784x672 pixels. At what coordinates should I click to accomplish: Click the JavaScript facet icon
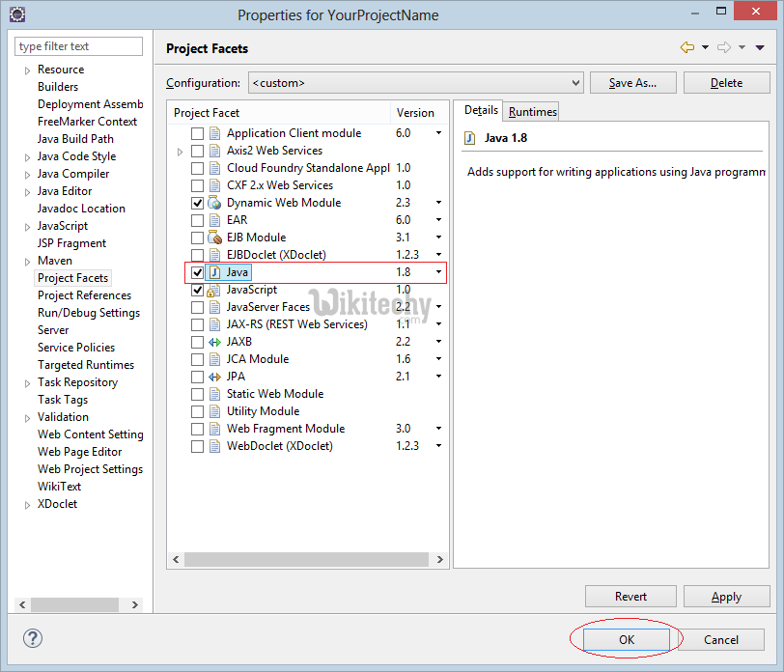coord(214,290)
